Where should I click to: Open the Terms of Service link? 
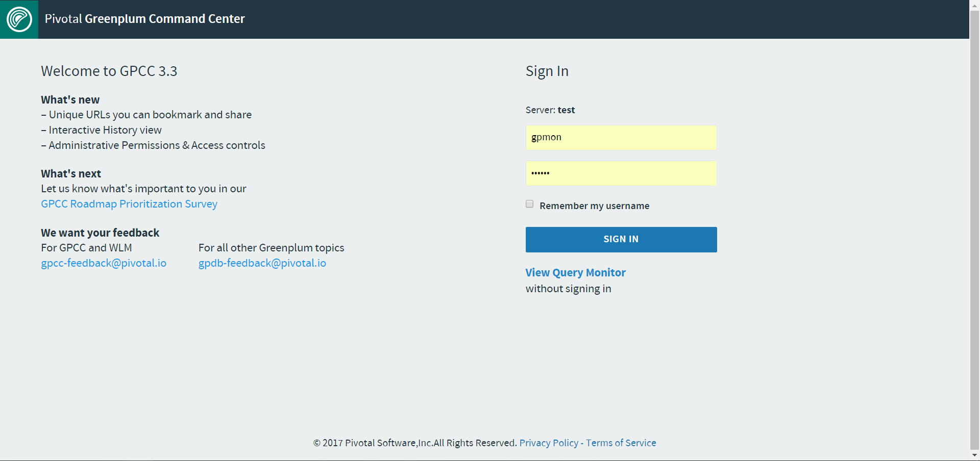pos(621,443)
